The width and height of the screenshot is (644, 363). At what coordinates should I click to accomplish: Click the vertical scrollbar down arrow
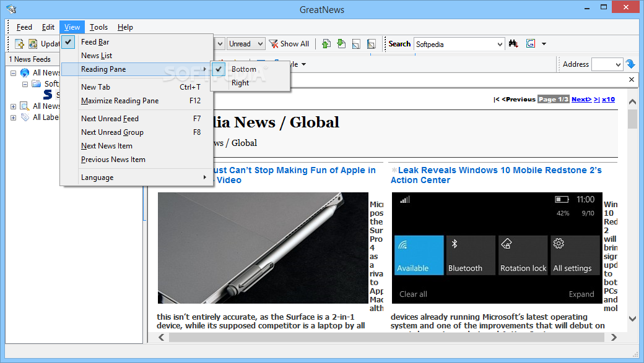click(x=632, y=318)
